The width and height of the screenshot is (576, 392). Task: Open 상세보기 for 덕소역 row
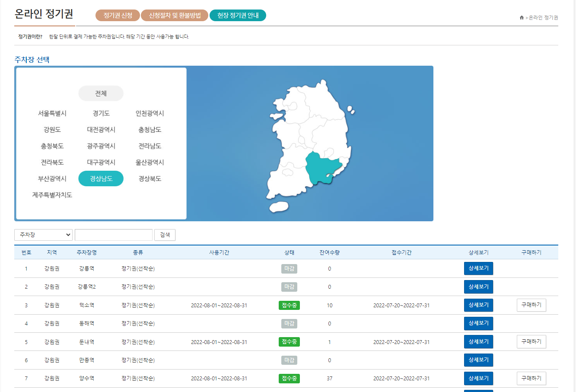click(x=478, y=305)
